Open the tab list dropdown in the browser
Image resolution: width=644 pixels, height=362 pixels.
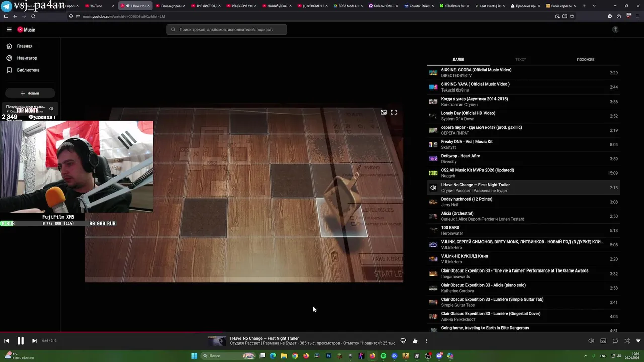[x=594, y=6]
